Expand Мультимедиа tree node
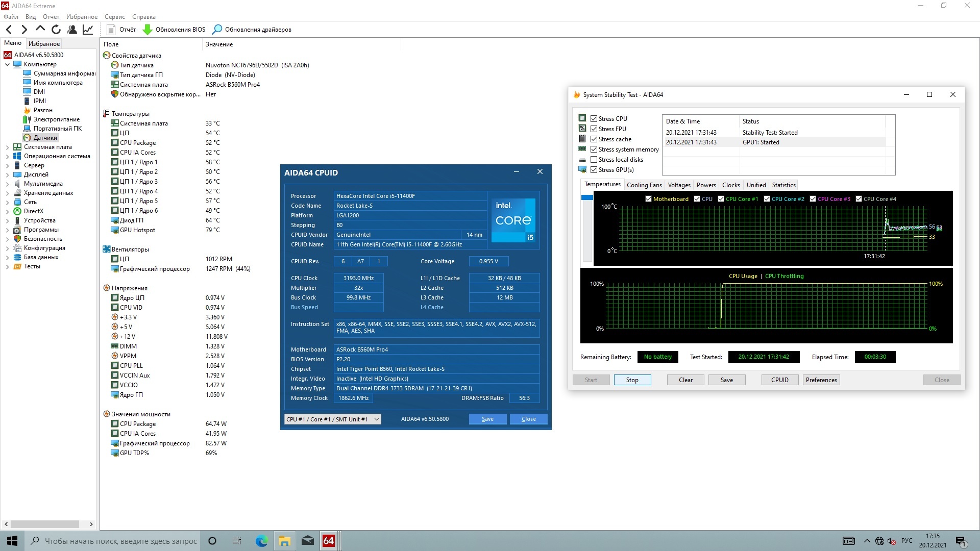The height and width of the screenshot is (551, 980). click(7, 184)
